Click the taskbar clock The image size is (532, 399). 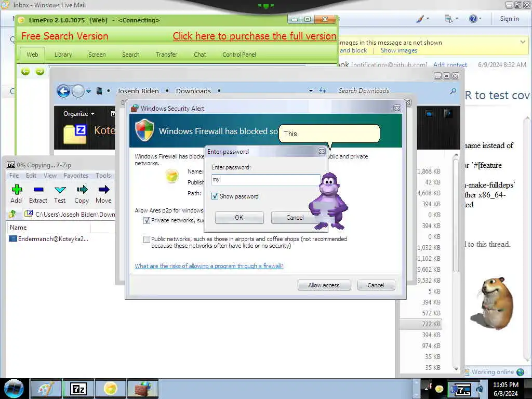[506, 389]
